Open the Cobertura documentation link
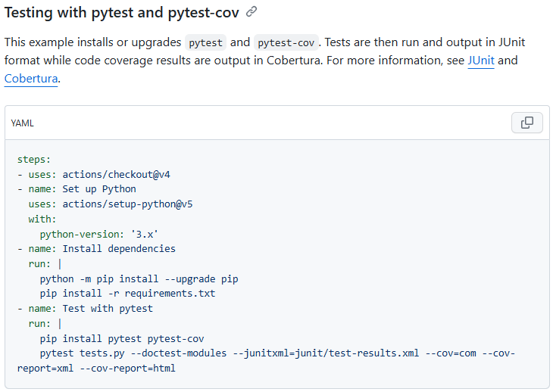 coord(31,78)
